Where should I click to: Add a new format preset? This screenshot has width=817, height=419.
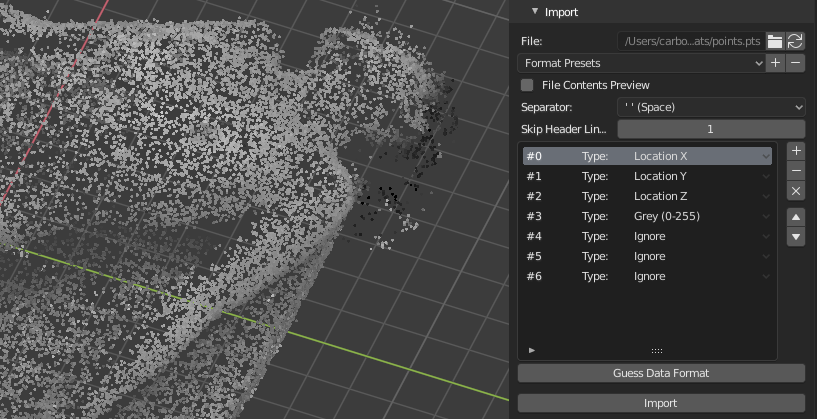(x=775, y=63)
